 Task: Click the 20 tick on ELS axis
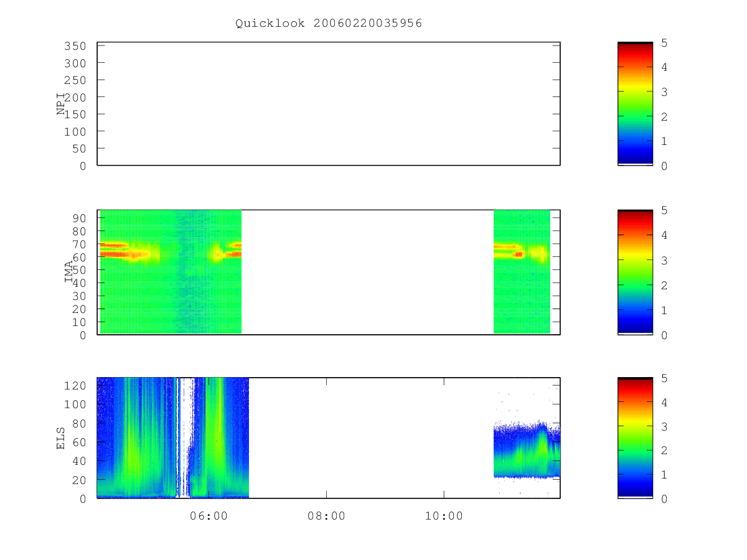(79, 480)
